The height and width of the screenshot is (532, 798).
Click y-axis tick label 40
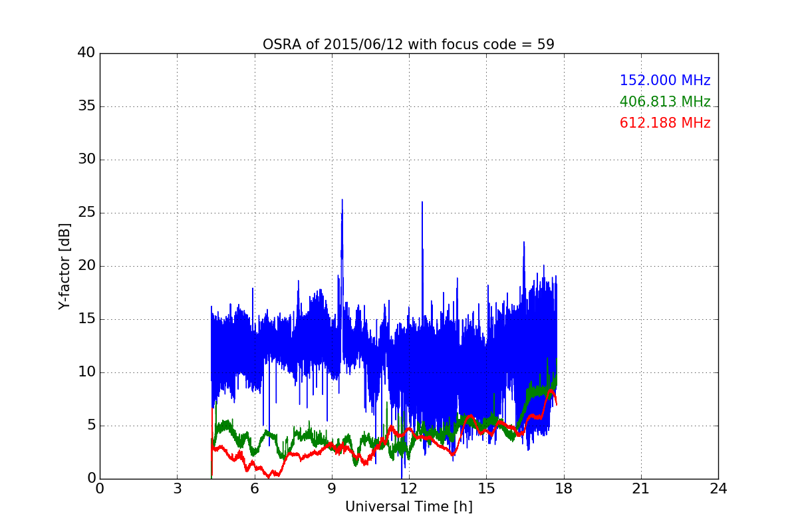point(86,53)
